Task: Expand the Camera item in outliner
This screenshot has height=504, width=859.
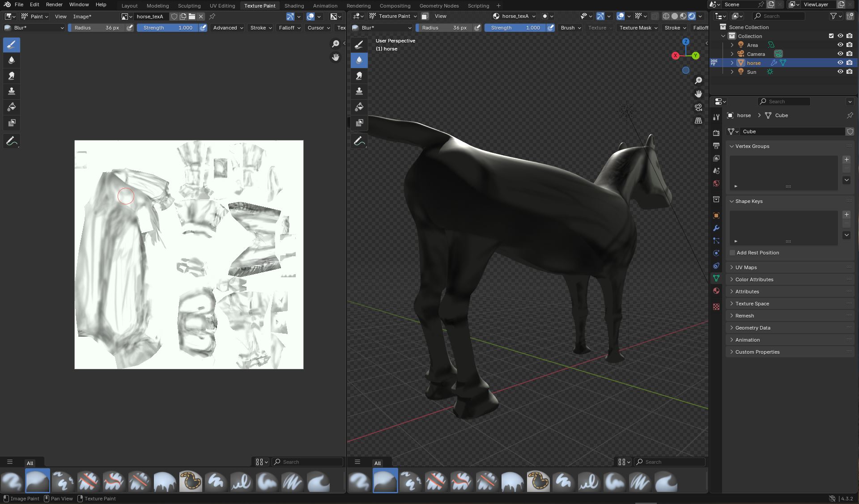Action: click(732, 54)
